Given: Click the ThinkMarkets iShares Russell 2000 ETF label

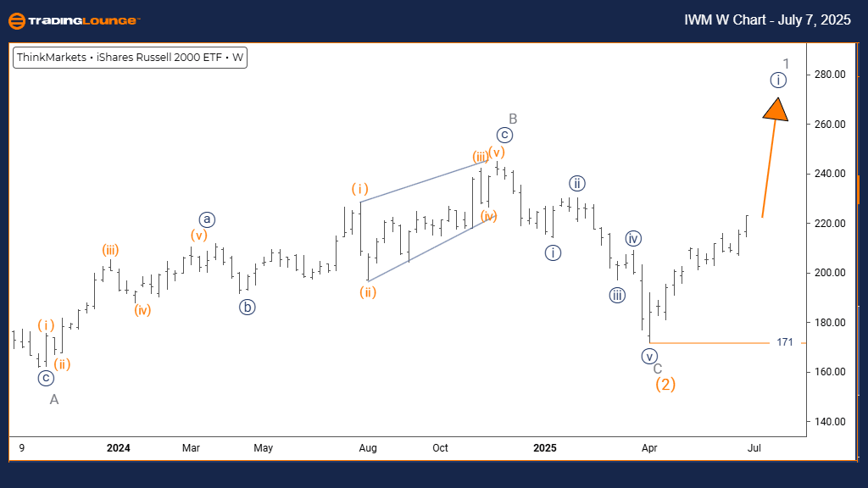Looking at the screenshot, I should (130, 58).
